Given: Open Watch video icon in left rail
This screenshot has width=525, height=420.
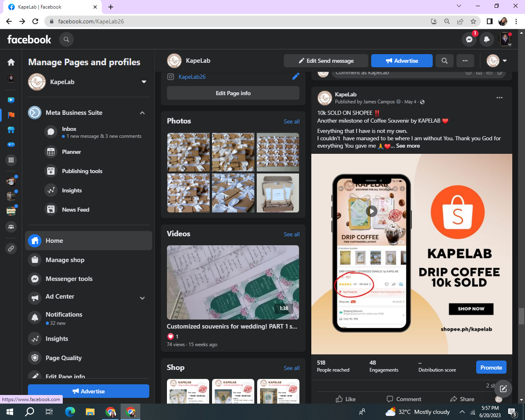Looking at the screenshot, I should coord(11,100).
